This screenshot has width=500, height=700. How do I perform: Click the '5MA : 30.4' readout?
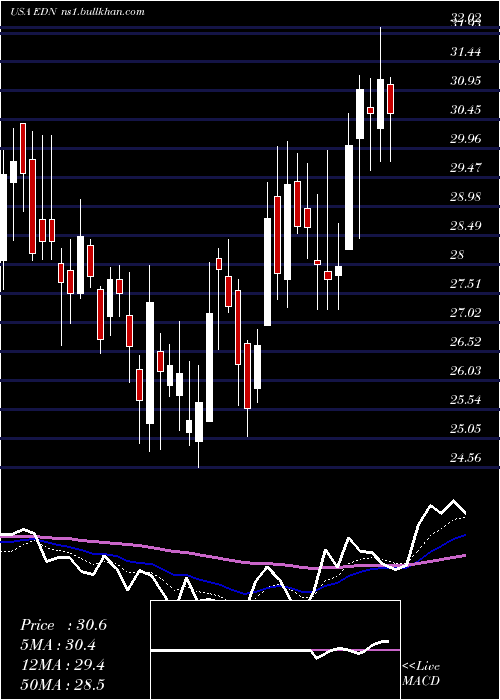coord(58,645)
